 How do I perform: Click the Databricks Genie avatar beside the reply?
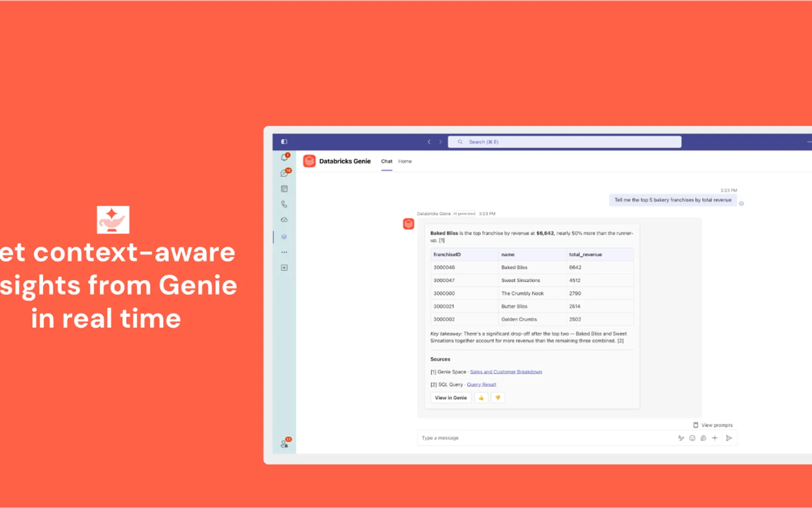pyautogui.click(x=409, y=224)
